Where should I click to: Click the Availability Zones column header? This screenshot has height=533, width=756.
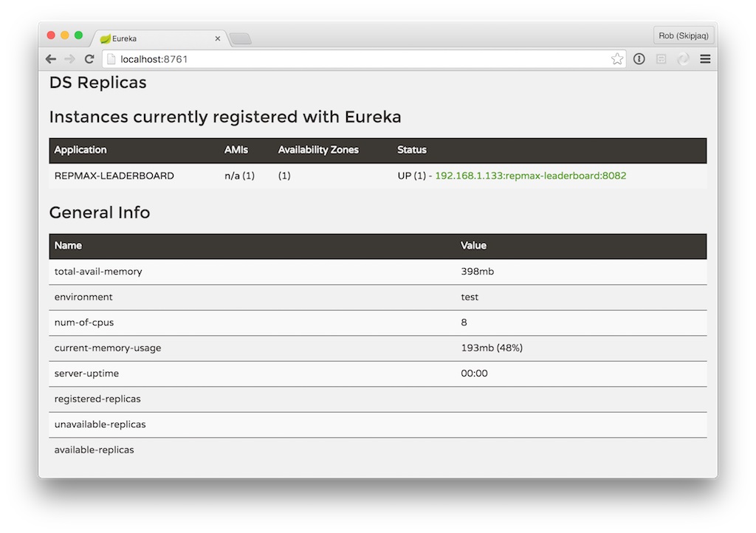pyautogui.click(x=317, y=150)
